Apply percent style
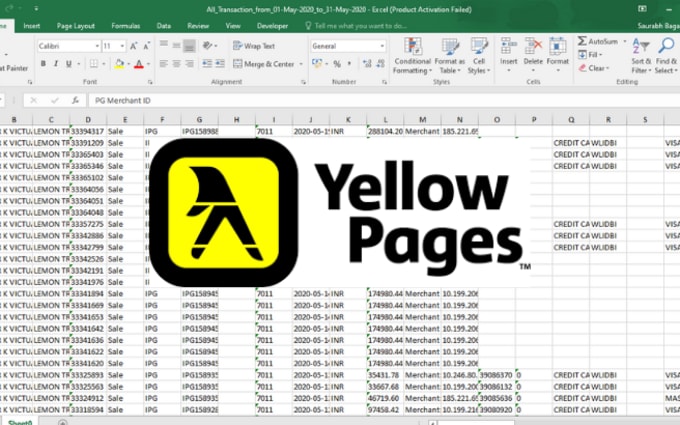This screenshot has width=680, height=425. pos(337,64)
